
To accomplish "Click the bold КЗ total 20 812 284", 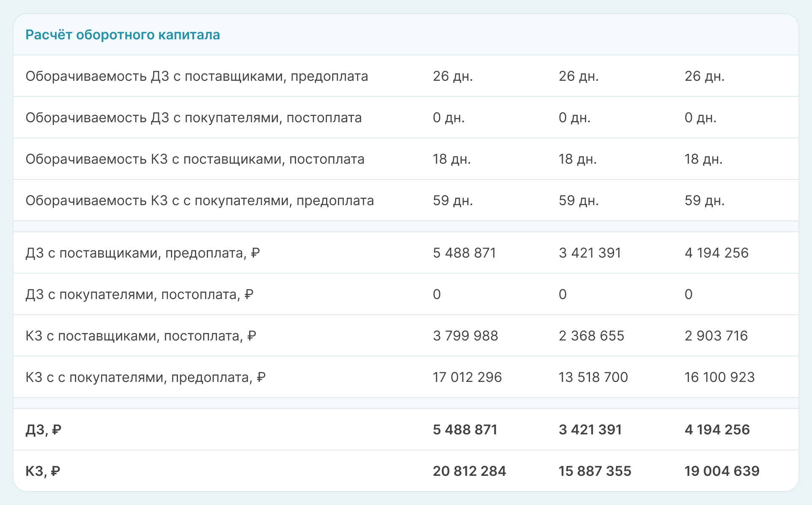I will (x=469, y=471).
